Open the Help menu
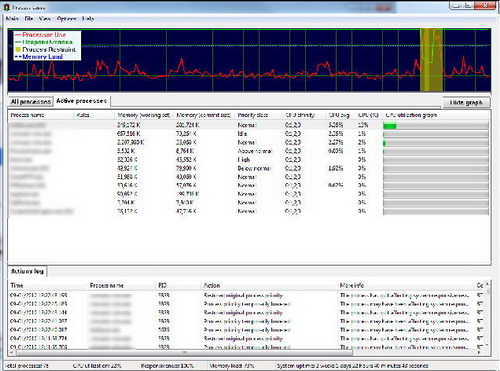The image size is (500, 371). click(x=88, y=19)
